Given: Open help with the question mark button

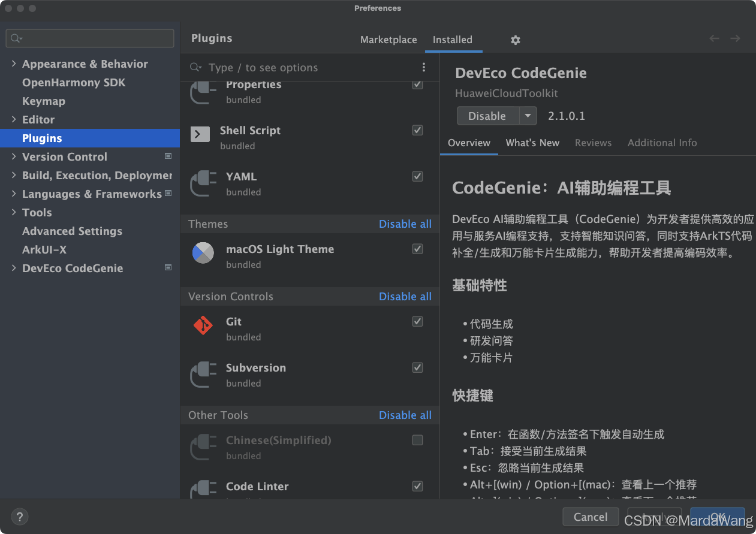Looking at the screenshot, I should tap(20, 517).
